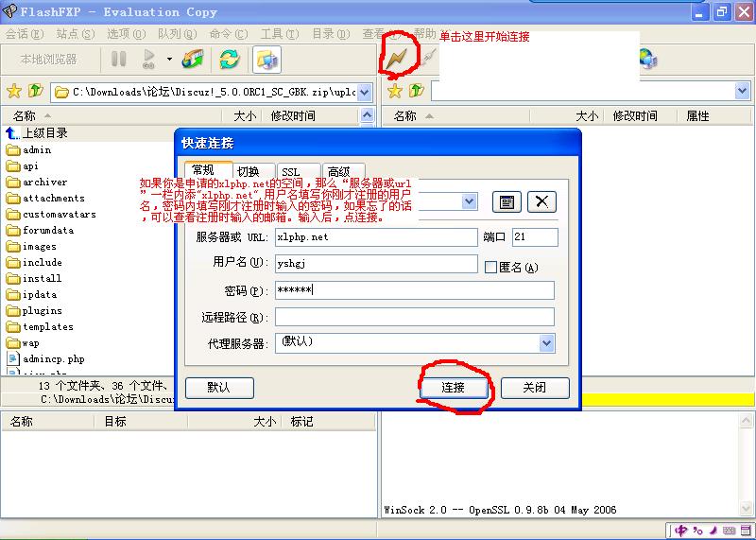The image size is (756, 540).
Task: Open the remote path dropdown
Action: click(743, 91)
